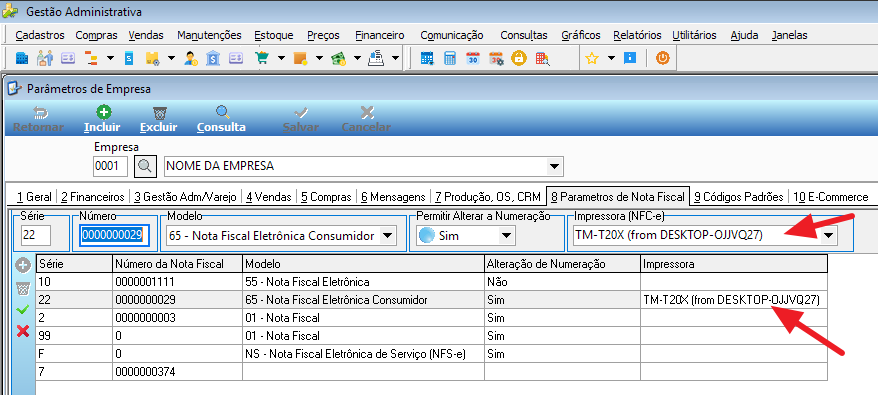Select the row with série 10
Screen dimensions: 878x395
tap(431, 282)
